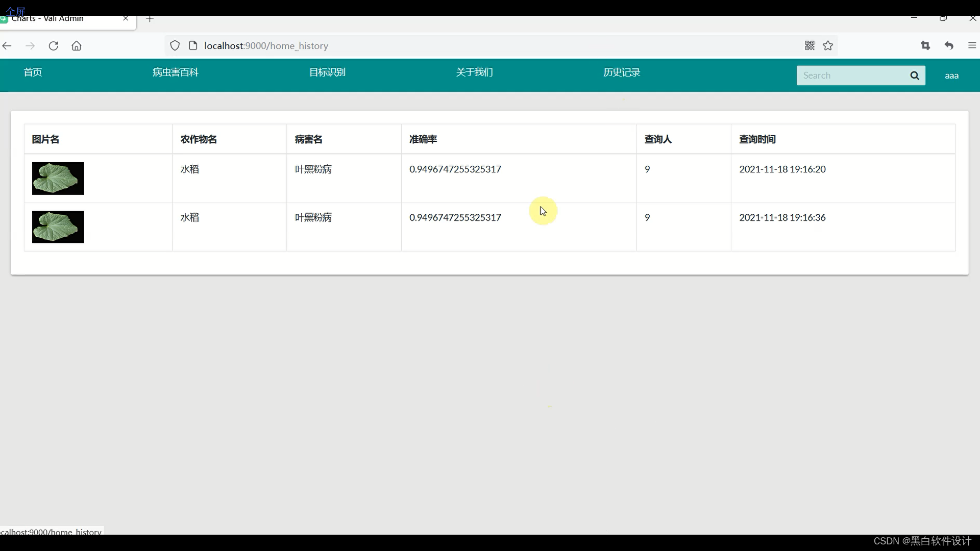This screenshot has width=980, height=551.
Task: Click the 准确率 column header to sort
Action: [423, 139]
